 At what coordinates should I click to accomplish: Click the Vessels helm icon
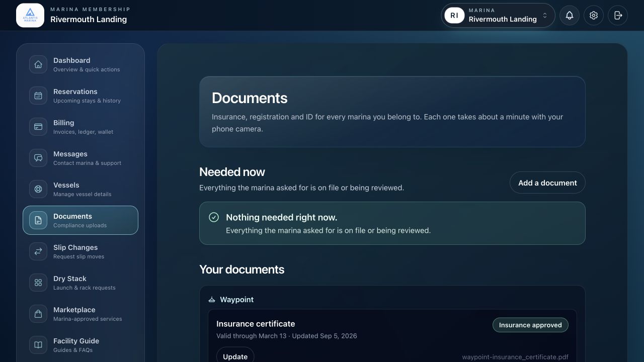click(x=38, y=189)
